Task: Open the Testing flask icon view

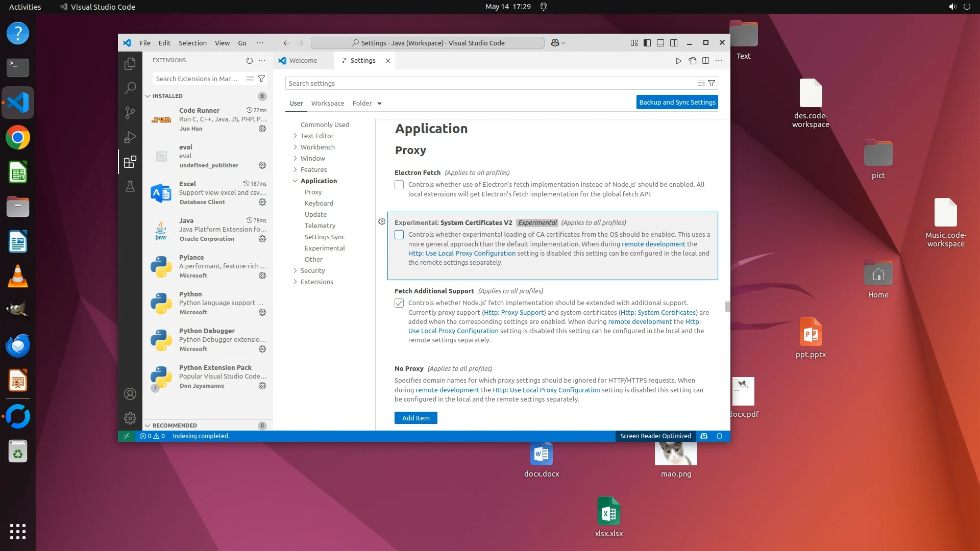Action: coord(130,186)
